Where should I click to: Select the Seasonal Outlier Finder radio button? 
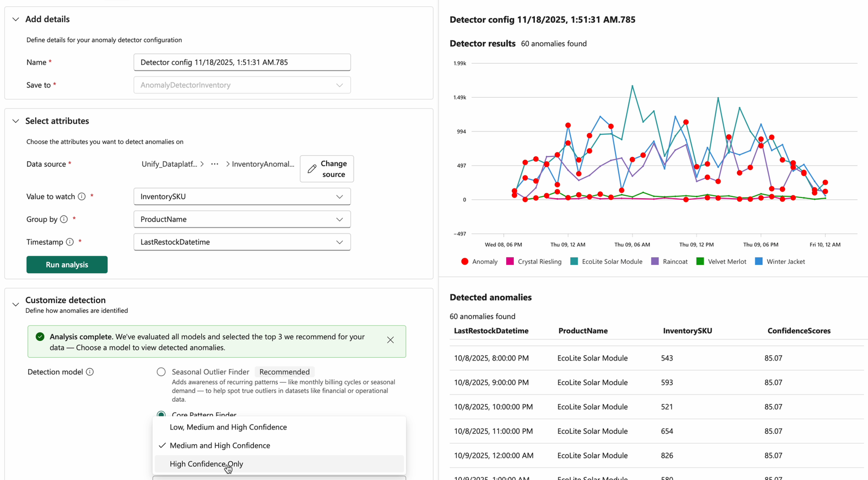click(161, 372)
